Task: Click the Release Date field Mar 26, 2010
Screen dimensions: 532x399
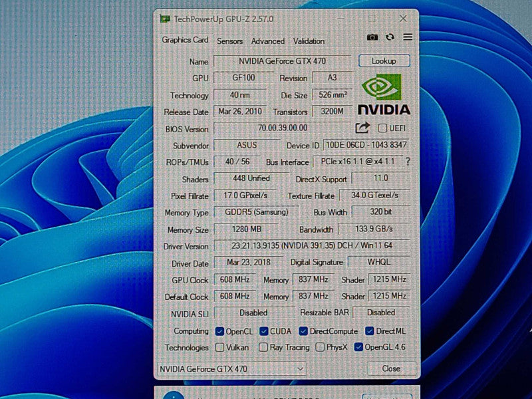Action: click(240, 112)
